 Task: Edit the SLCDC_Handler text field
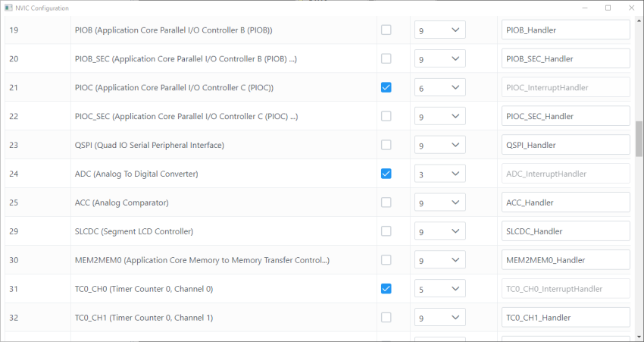pos(565,231)
